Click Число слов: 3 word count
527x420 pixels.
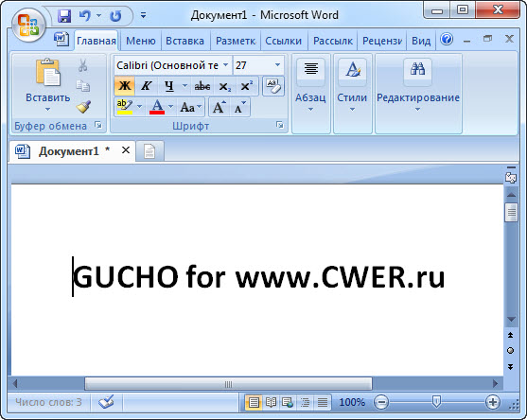pyautogui.click(x=48, y=402)
